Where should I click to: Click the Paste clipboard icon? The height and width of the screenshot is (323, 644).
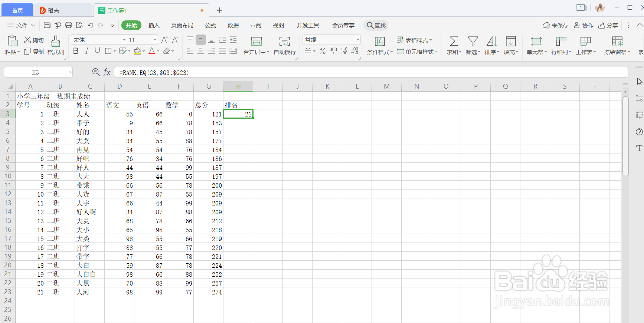coord(13,40)
